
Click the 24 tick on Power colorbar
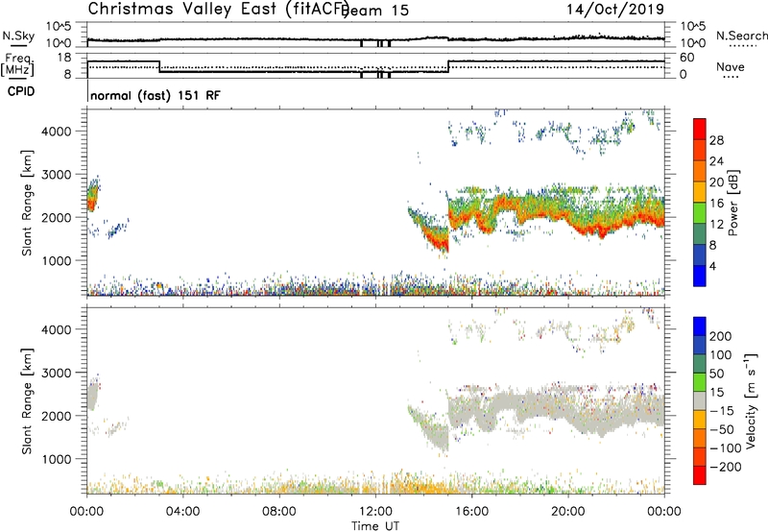click(x=716, y=161)
